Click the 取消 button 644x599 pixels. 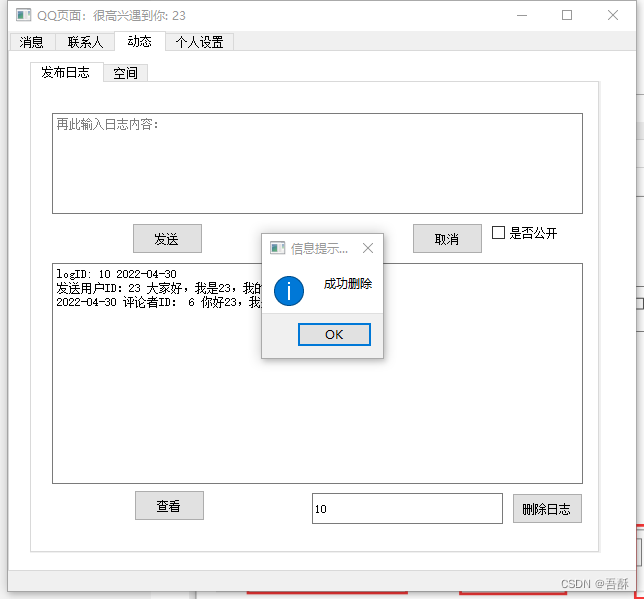pos(447,239)
